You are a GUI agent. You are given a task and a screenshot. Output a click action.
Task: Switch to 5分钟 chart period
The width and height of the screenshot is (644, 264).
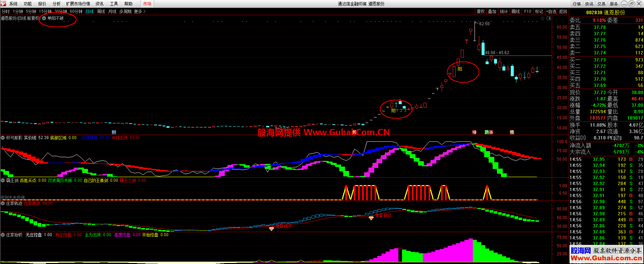[31, 11]
